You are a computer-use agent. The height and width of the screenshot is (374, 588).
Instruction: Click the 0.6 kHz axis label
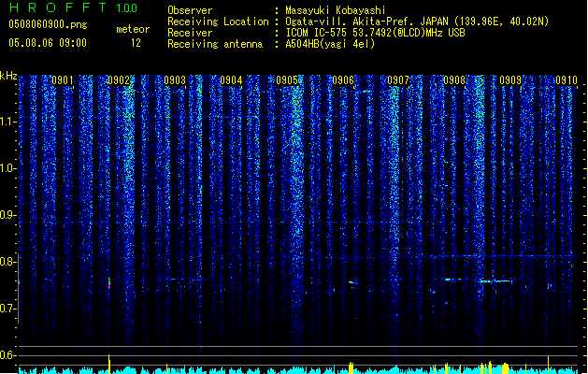(8, 355)
